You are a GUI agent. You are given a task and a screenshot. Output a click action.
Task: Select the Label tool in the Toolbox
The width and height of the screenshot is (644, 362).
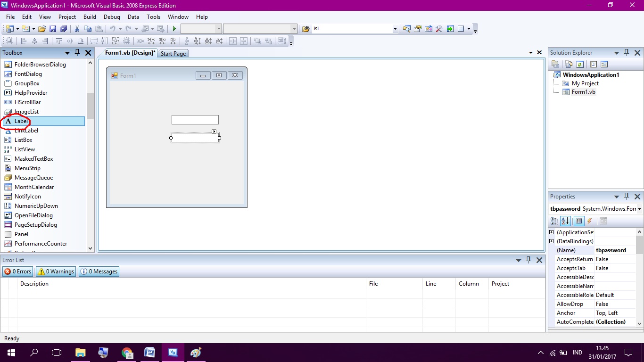tap(21, 121)
